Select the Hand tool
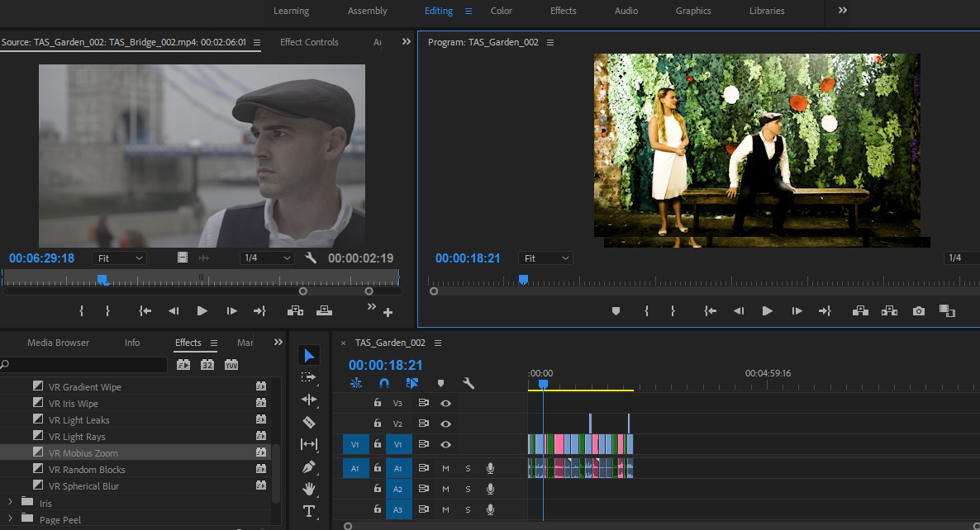The image size is (980, 530). pyautogui.click(x=309, y=489)
